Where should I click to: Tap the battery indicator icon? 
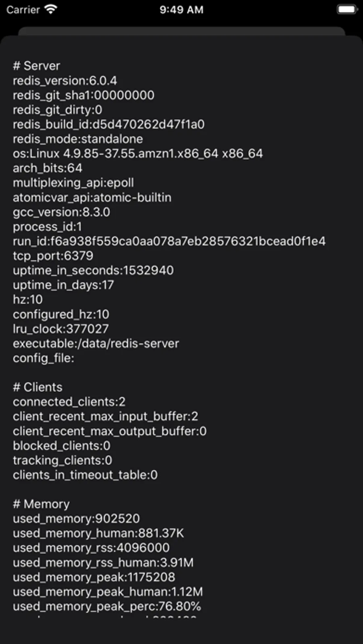point(347,10)
